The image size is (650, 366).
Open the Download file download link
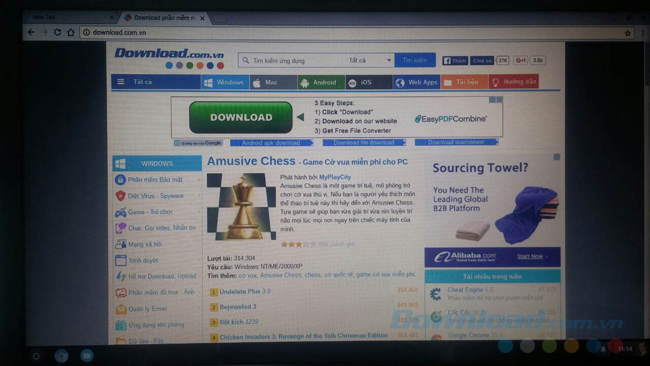364,143
